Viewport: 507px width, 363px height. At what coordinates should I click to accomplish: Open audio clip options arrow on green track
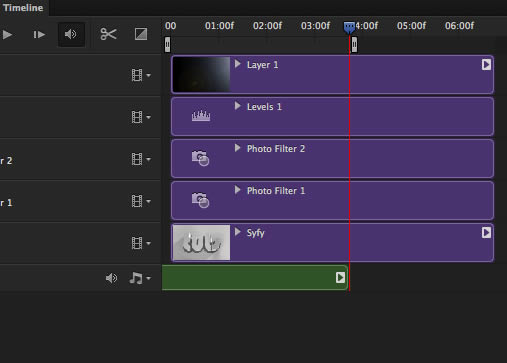tap(340, 277)
